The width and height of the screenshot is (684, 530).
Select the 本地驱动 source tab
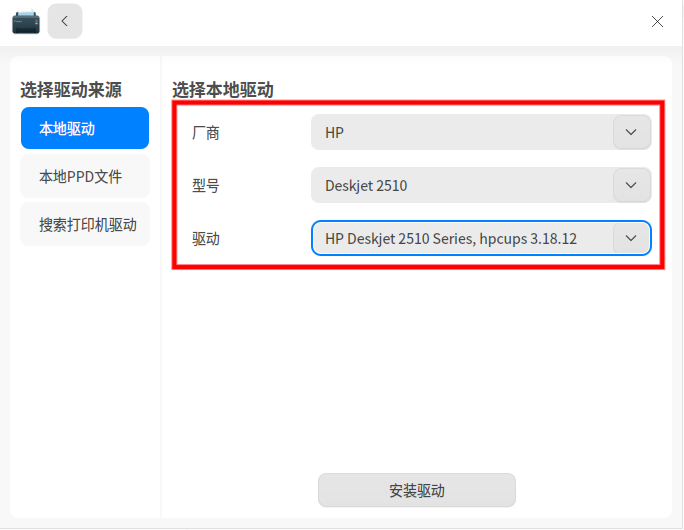(x=85, y=128)
